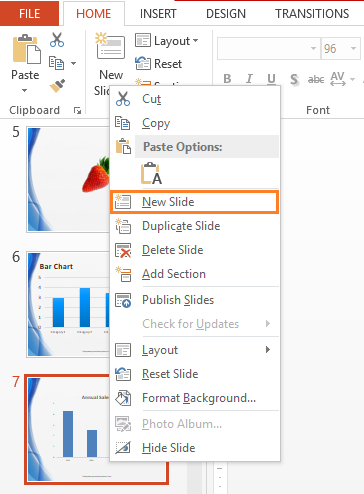
Task: Switch to the INSERT ribbon tab
Action: [158, 14]
